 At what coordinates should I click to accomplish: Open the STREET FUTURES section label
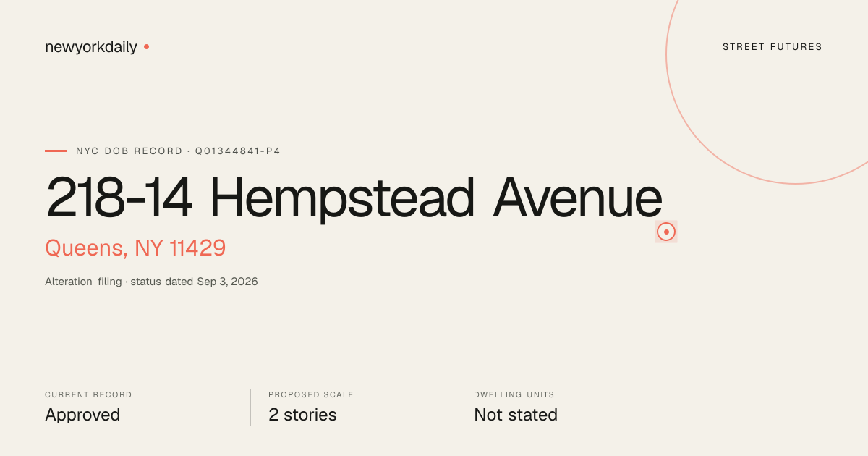pyautogui.click(x=773, y=47)
